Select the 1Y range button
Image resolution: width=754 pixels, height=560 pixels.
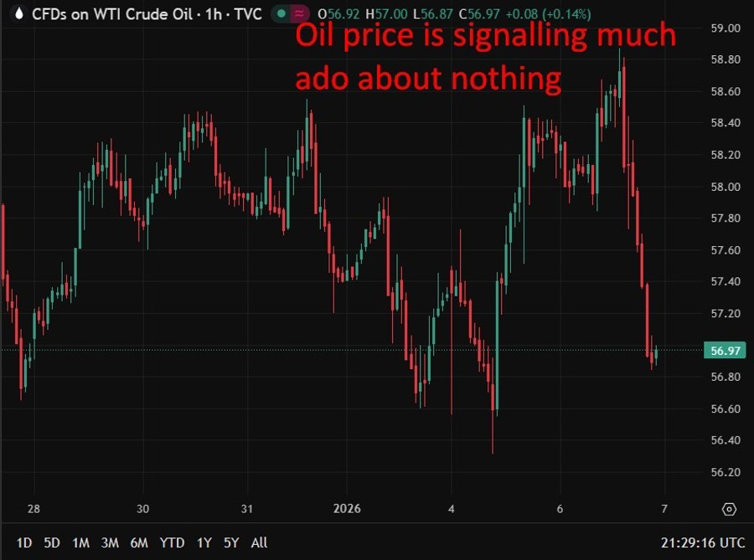(x=203, y=542)
